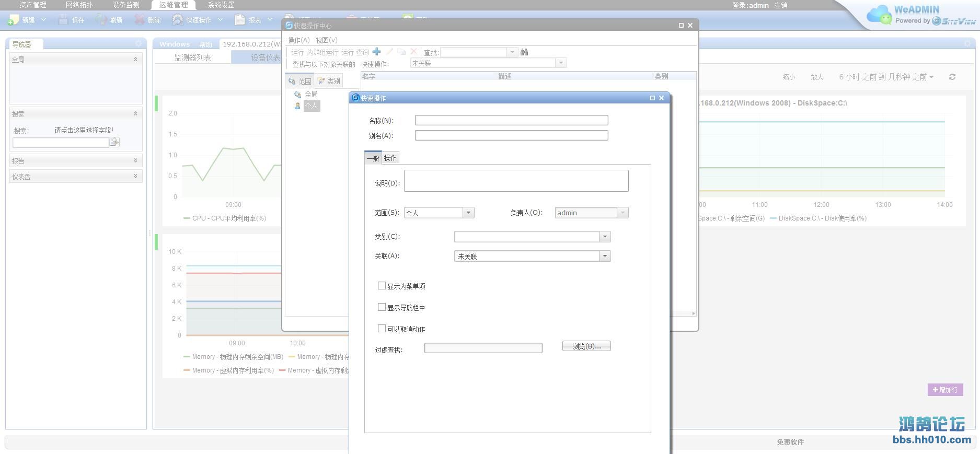
Task: Open the 负责人(O) dropdown
Action: [x=622, y=213]
